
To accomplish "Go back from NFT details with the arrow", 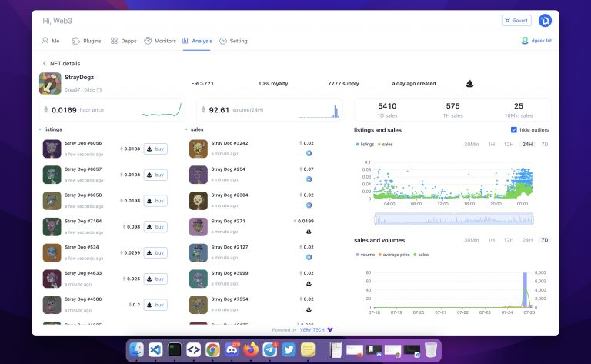I will pos(45,63).
